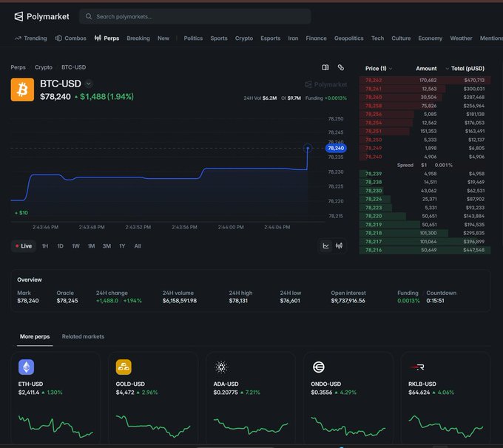Click the Funding 0.0013% value in Overview
503x448 pixels.
click(408, 301)
